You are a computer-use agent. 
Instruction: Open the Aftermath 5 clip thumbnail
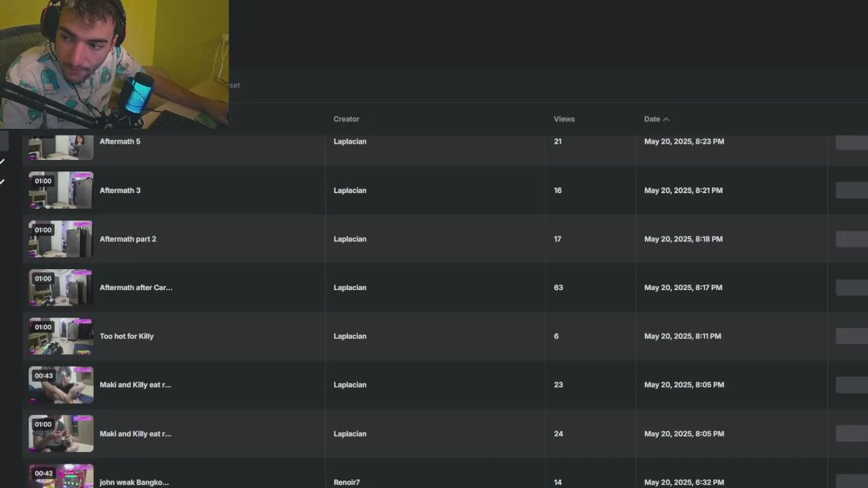[x=61, y=147]
